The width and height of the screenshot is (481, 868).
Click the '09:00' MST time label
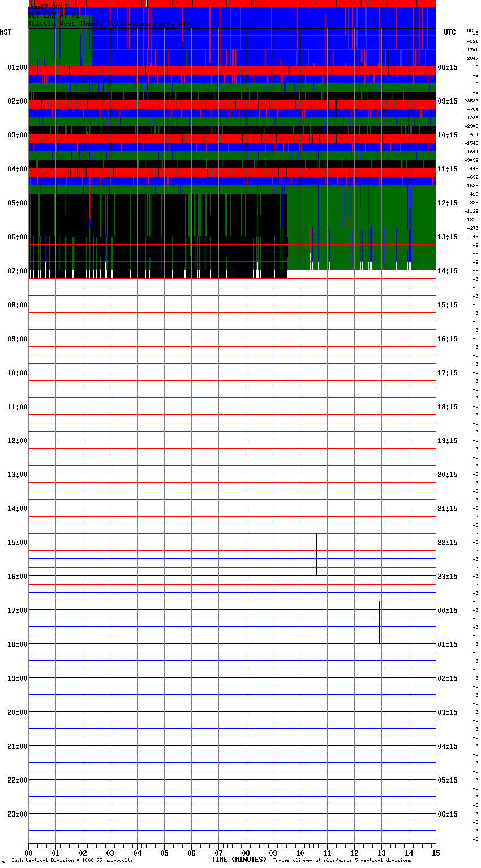click(x=18, y=339)
